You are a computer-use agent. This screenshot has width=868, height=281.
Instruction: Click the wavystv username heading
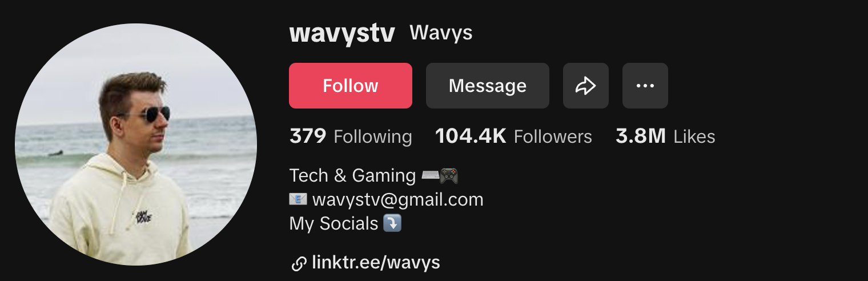[x=342, y=33]
